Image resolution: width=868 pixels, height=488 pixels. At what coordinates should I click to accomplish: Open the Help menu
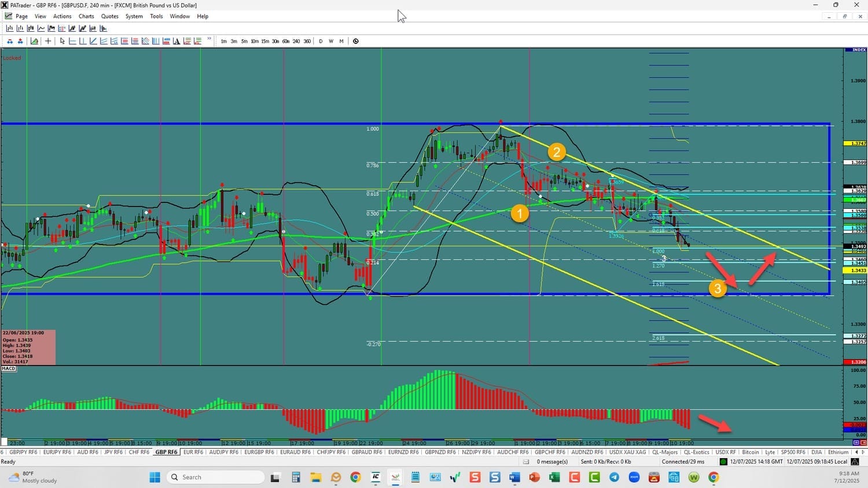(203, 16)
